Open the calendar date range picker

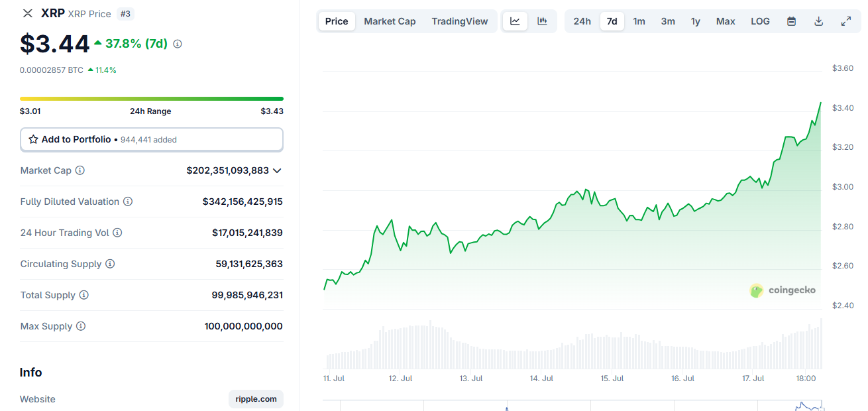(x=791, y=21)
